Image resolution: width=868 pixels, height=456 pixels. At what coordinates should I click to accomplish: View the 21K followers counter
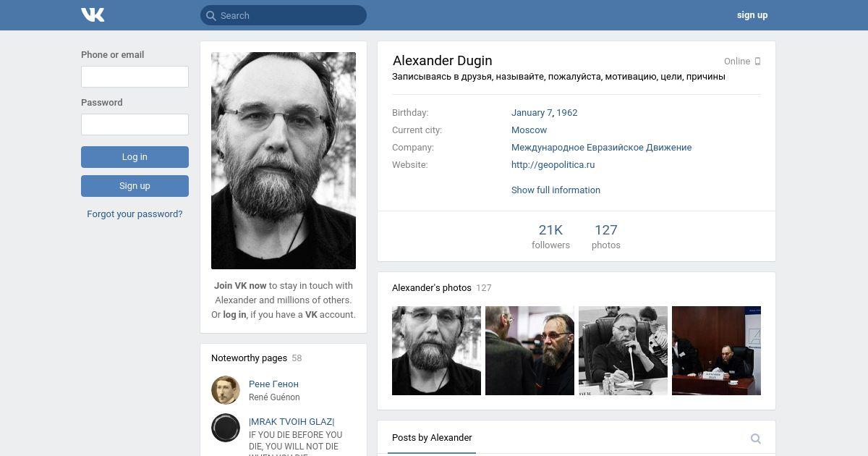pos(550,236)
